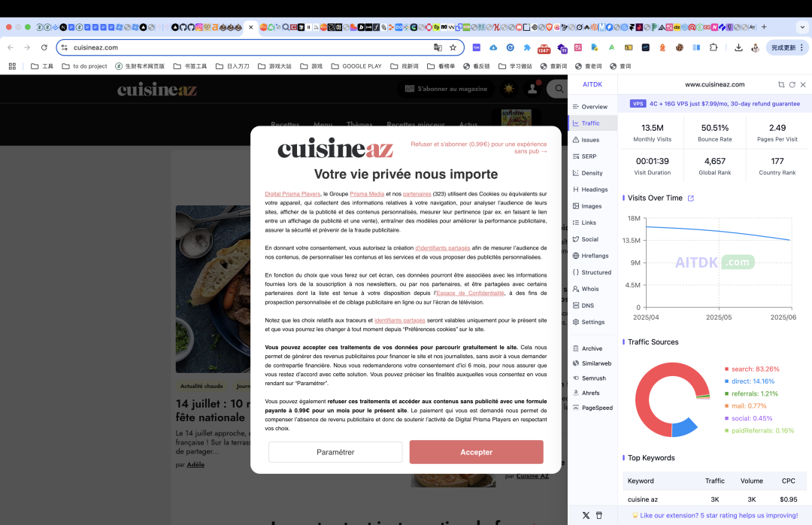Open the d'identifiants partagés link
The height and width of the screenshot is (525, 812).
tap(443, 248)
